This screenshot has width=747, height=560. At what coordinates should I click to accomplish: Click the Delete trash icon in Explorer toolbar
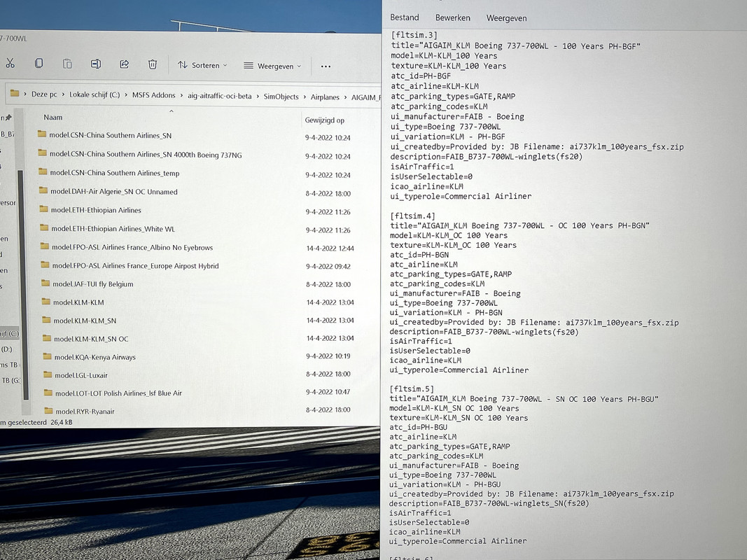(153, 65)
